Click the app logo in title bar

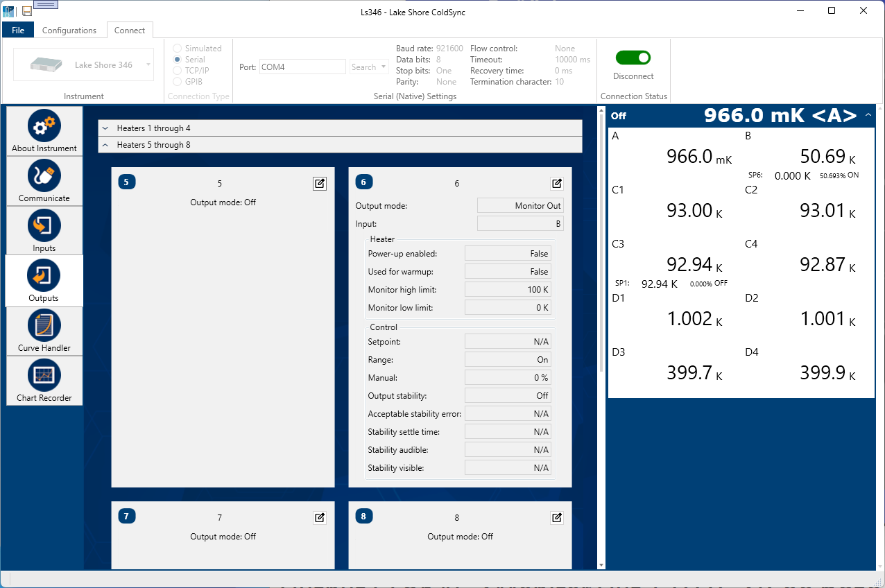pos(9,10)
